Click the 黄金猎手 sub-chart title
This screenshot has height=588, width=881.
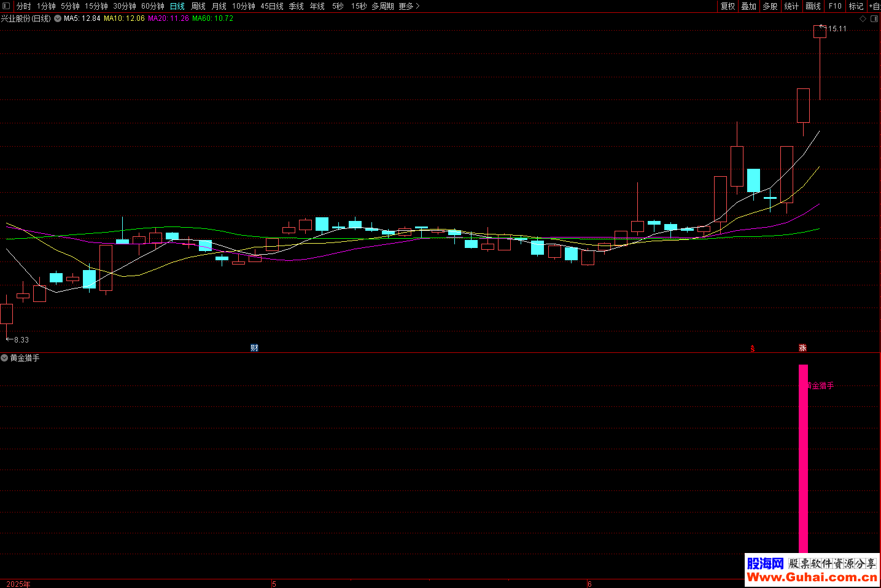pos(25,358)
